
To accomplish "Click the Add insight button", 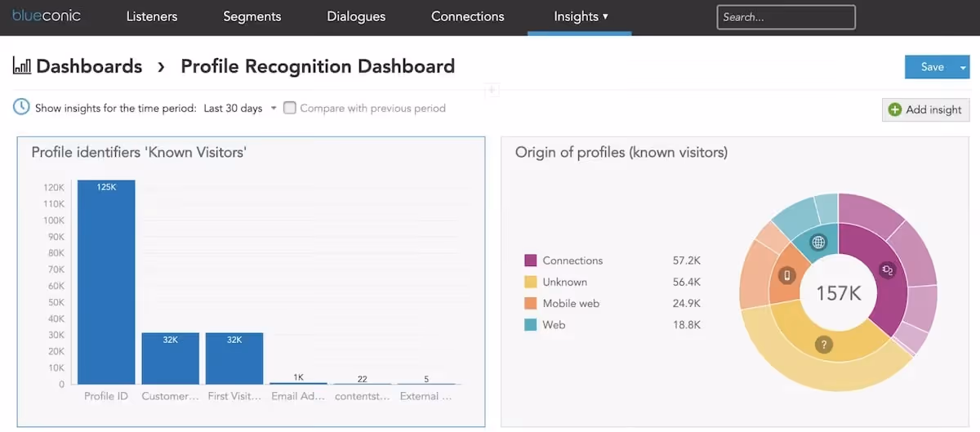I will click(x=925, y=109).
